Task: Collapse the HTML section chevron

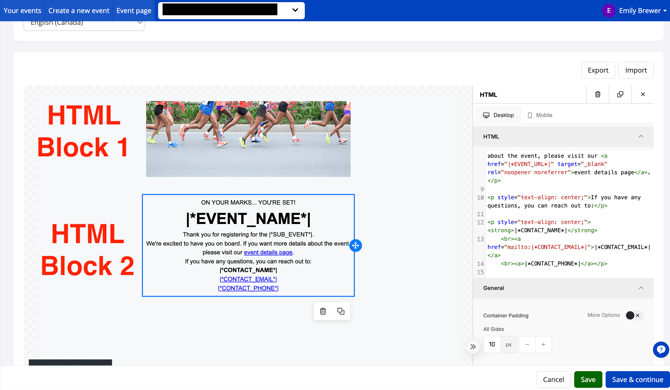Action: [641, 137]
